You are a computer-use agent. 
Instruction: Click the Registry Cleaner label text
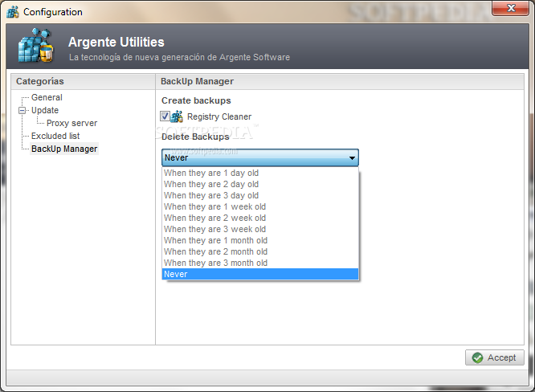[219, 116]
